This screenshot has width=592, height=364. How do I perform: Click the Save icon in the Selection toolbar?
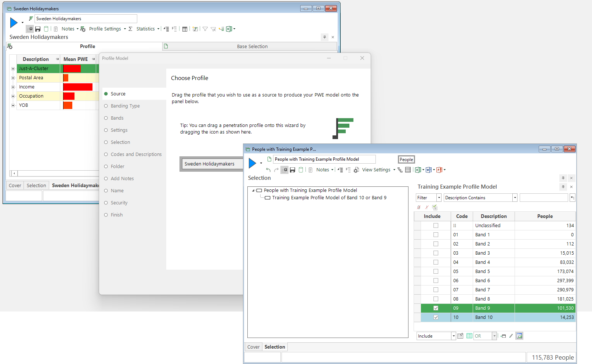click(x=293, y=170)
